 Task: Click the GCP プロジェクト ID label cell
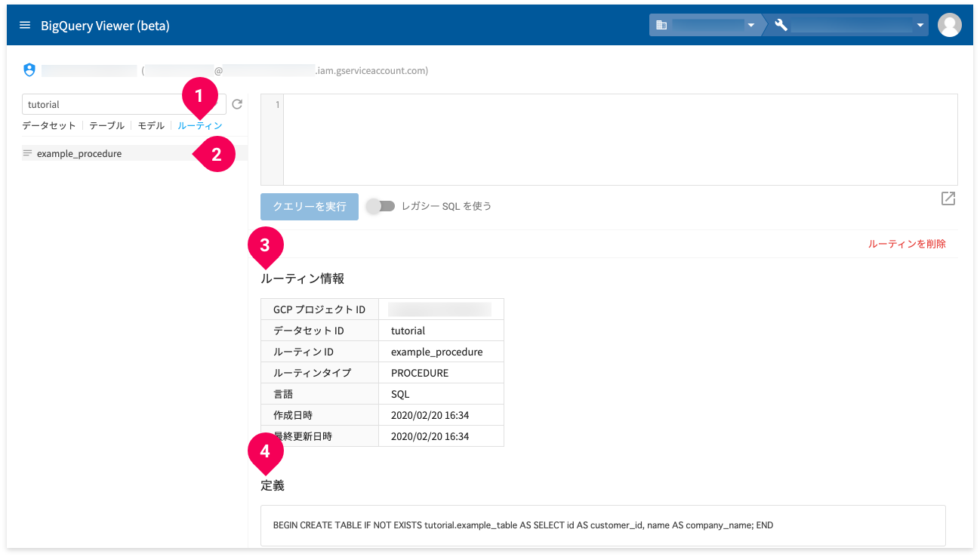[x=319, y=309]
